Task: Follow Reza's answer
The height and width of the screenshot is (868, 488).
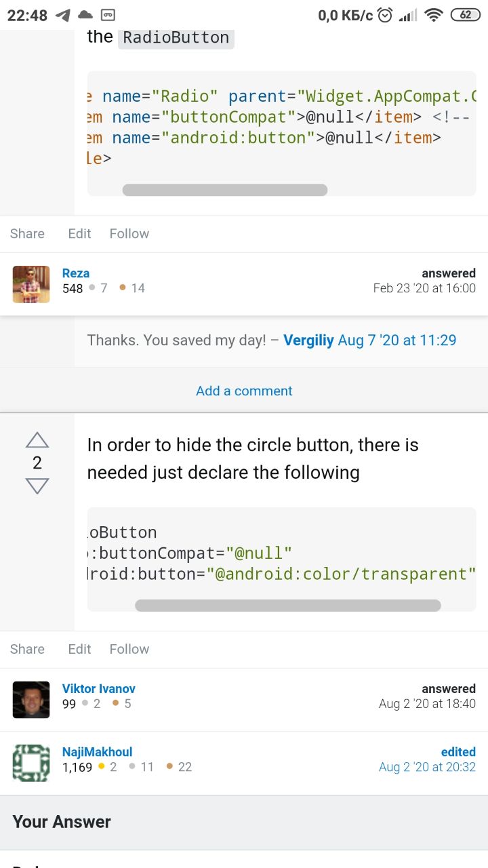Action: pyautogui.click(x=129, y=233)
